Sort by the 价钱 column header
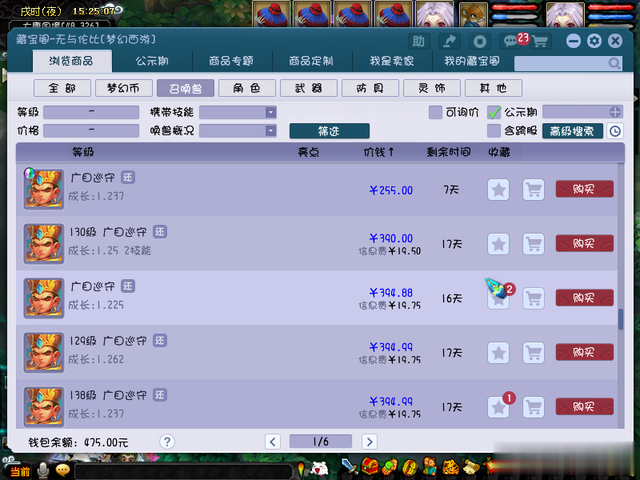Viewport: 640px width, 480px height. point(379,152)
